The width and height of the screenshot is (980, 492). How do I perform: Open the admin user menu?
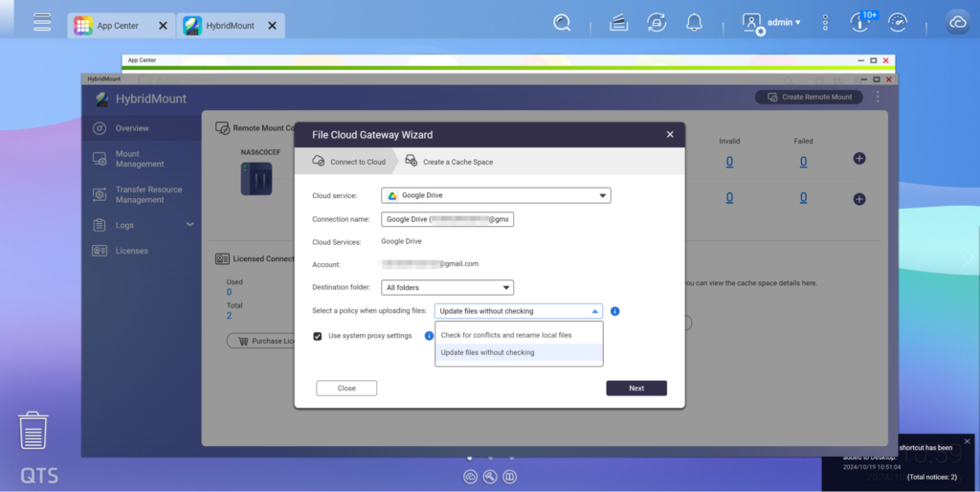click(x=772, y=22)
